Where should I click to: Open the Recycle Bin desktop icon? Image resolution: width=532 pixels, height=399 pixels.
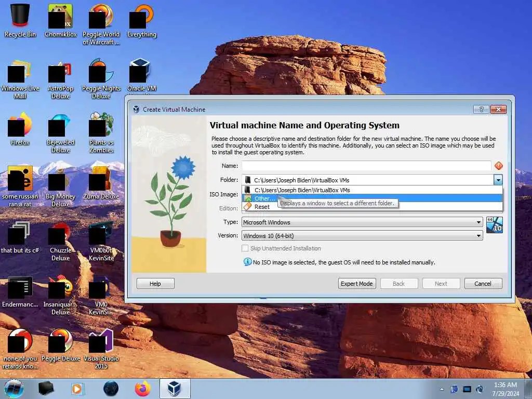[20, 20]
